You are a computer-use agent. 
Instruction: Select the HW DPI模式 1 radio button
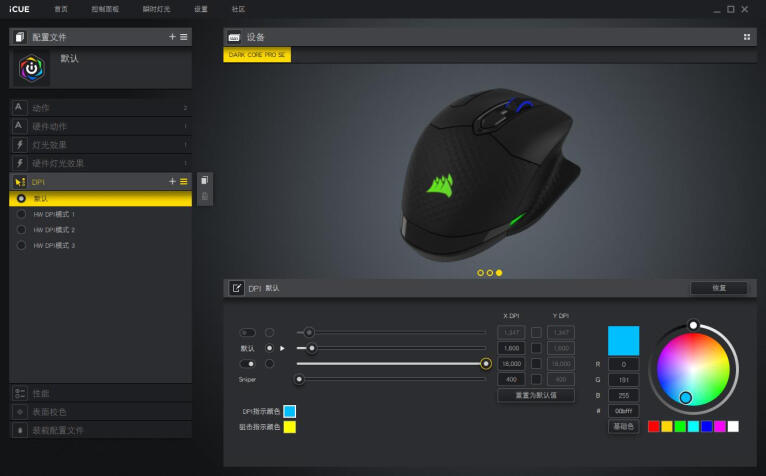pos(21,214)
